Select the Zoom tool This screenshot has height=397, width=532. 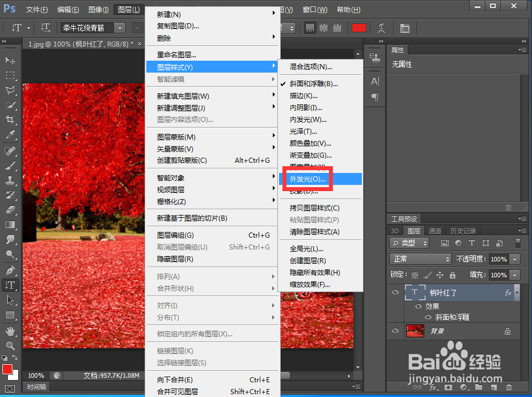click(9, 347)
